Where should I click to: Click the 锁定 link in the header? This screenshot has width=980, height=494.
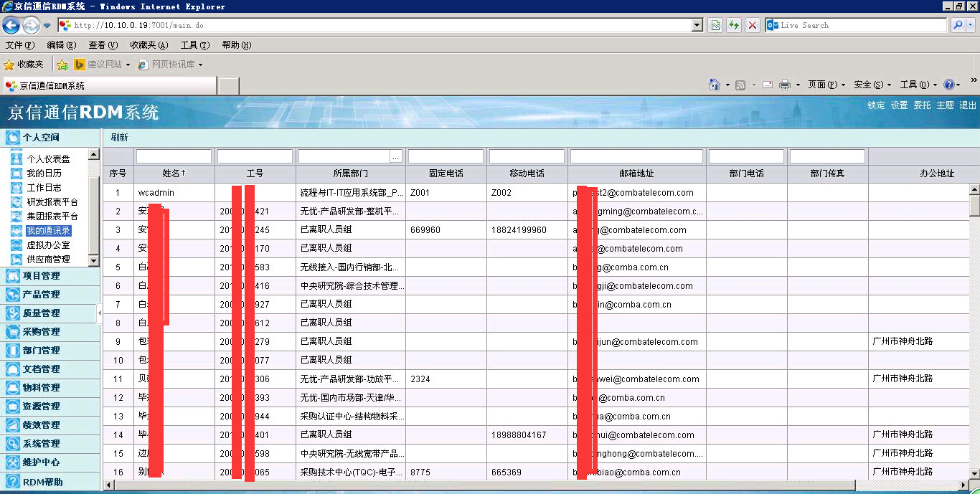click(x=876, y=105)
